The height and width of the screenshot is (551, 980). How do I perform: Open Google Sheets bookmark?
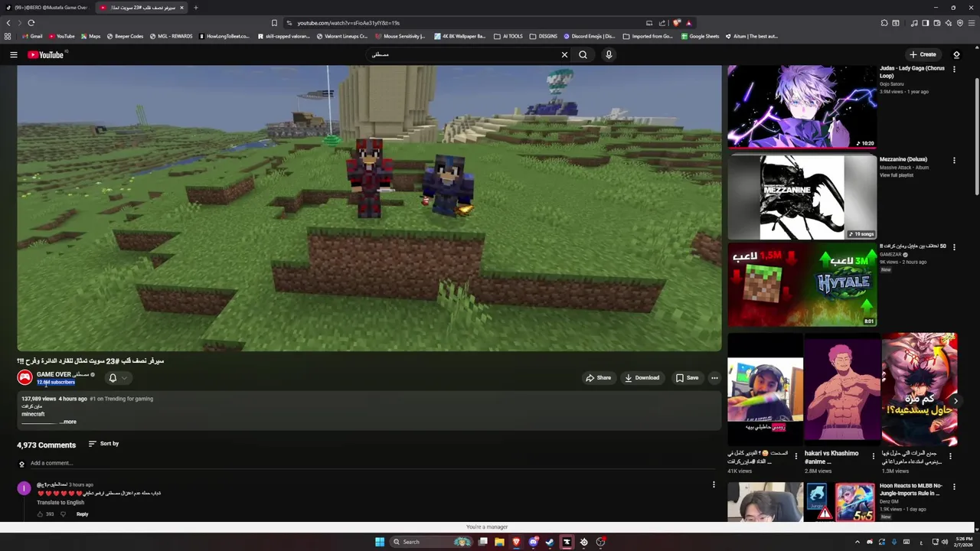tap(701, 36)
